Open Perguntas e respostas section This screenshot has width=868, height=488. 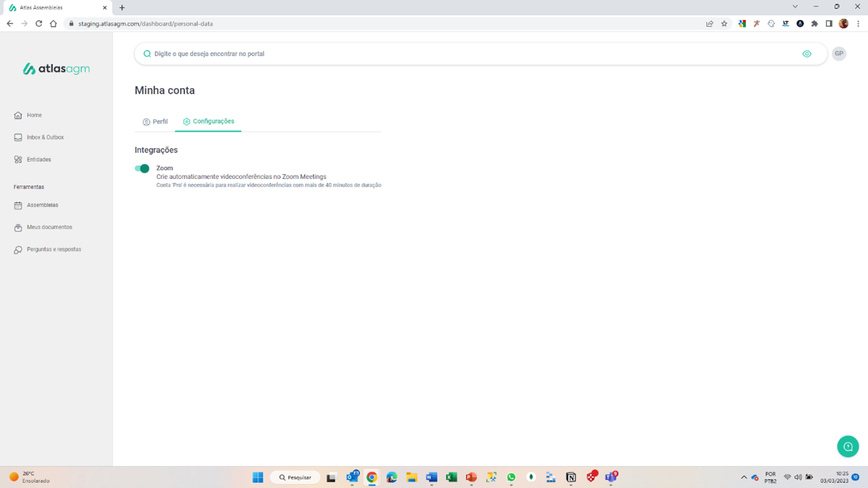[x=53, y=250]
